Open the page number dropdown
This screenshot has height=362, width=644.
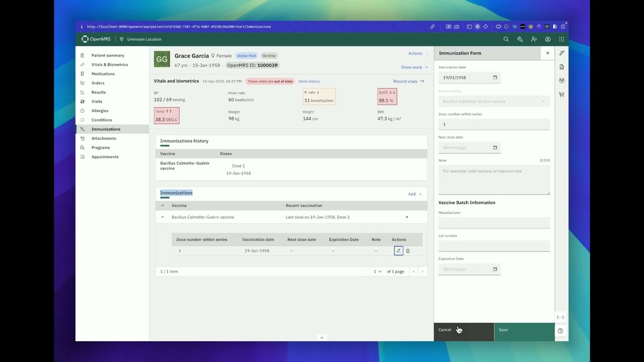377,271
